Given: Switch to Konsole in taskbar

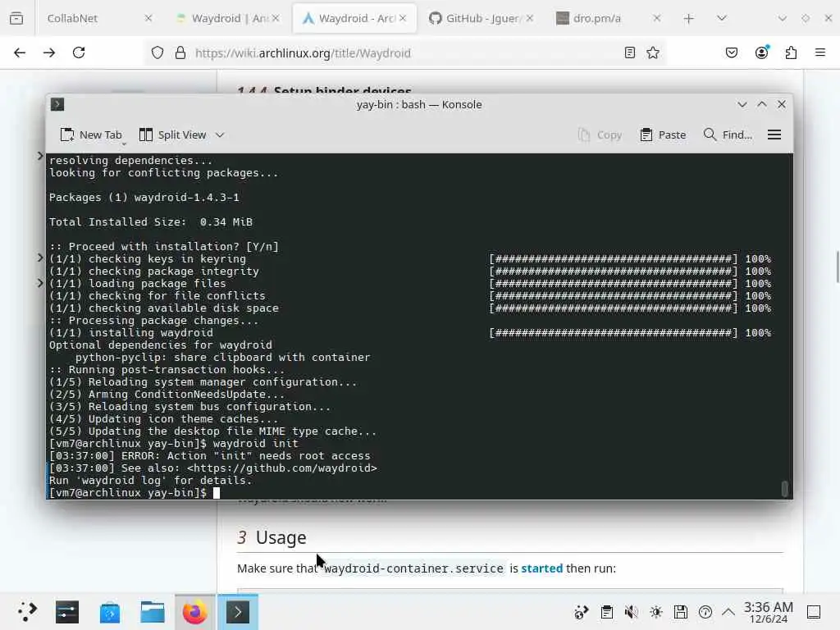Looking at the screenshot, I should 238,612.
